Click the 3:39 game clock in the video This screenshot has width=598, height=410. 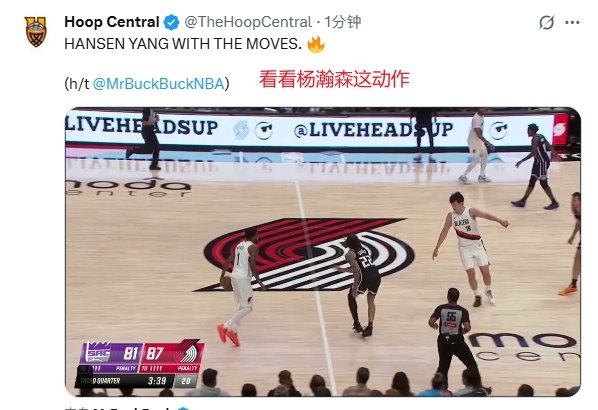point(157,381)
